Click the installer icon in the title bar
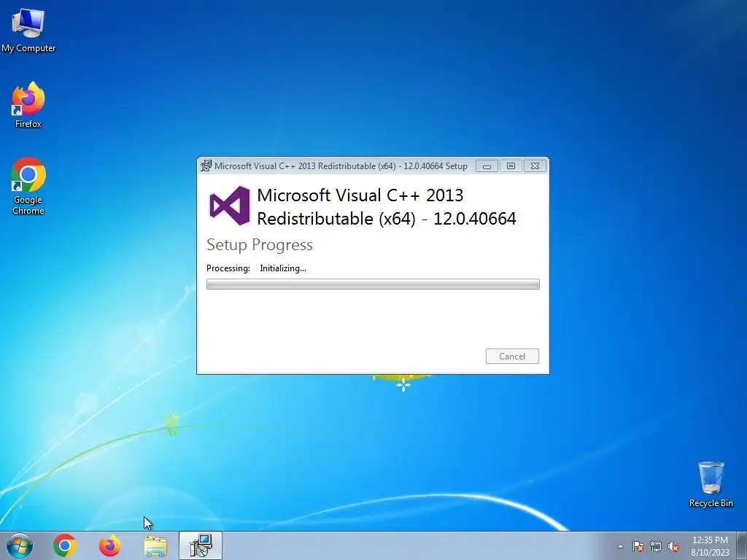The width and height of the screenshot is (747, 560). click(x=206, y=166)
